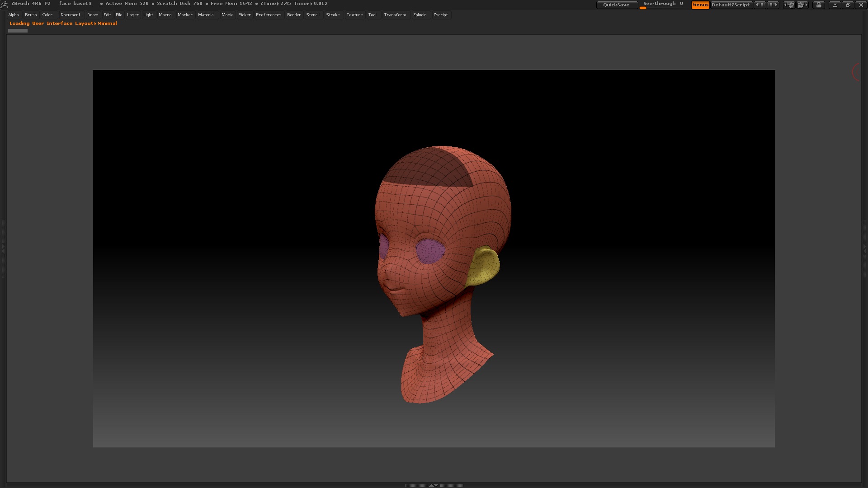The width and height of the screenshot is (868, 488).
Task: Click the ZBrush logo icon at top-left
Action: [x=5, y=4]
